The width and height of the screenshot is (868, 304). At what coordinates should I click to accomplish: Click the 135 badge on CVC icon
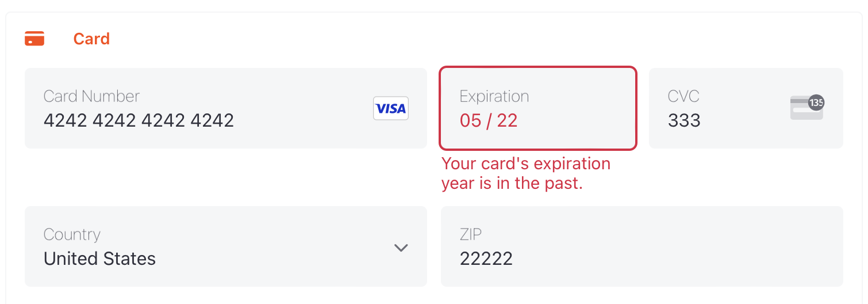[x=816, y=103]
